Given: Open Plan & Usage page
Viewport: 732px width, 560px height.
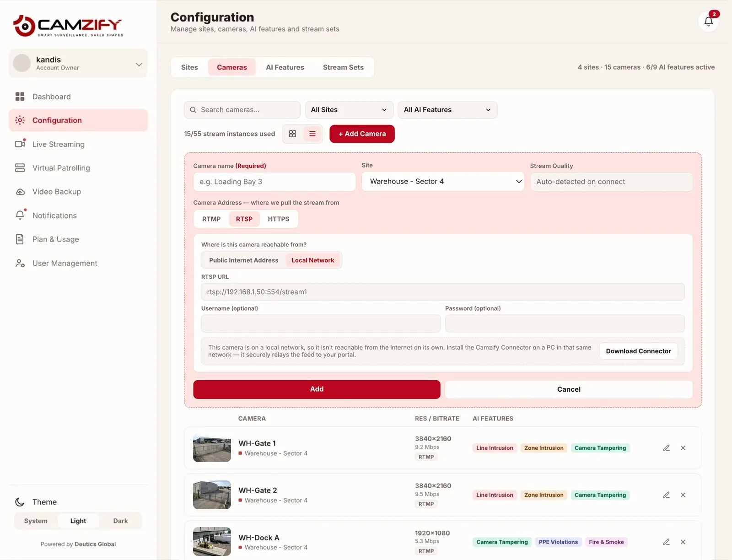Looking at the screenshot, I should (x=78, y=239).
